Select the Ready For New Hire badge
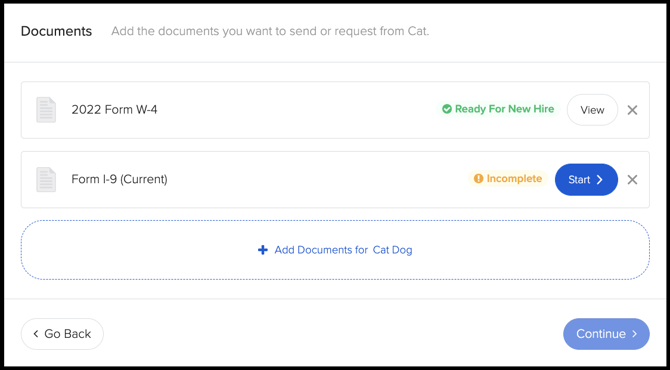Viewport: 670px width, 370px height. [x=498, y=109]
